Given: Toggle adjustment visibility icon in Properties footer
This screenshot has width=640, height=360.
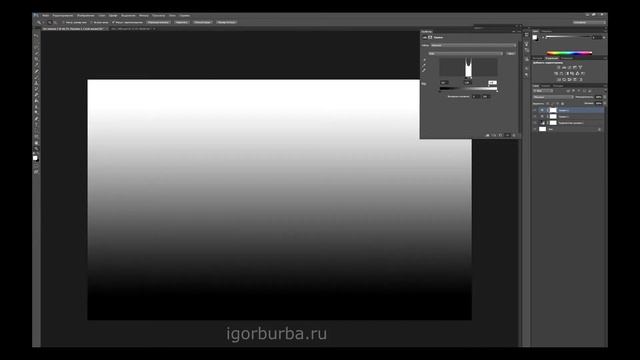Looking at the screenshot, I should pos(507,135).
